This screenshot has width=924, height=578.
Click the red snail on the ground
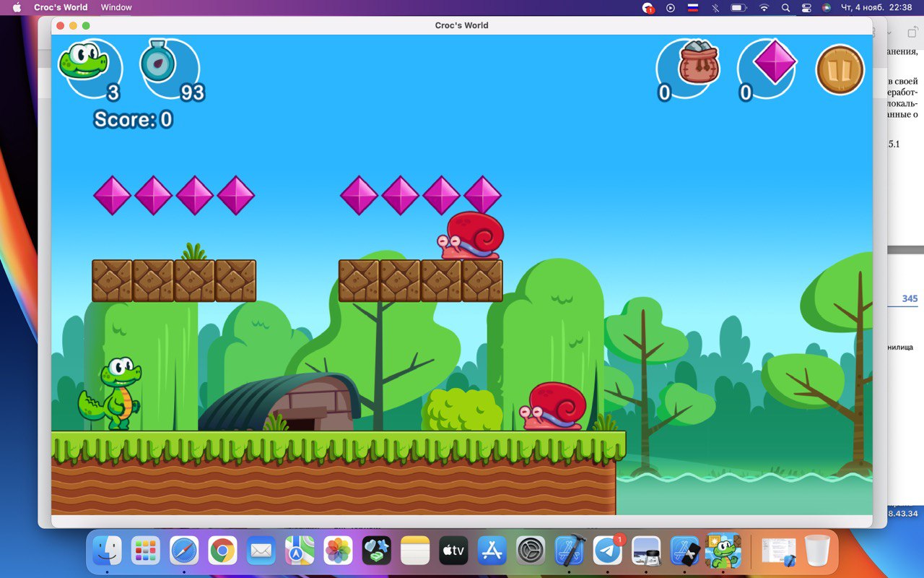(x=553, y=406)
